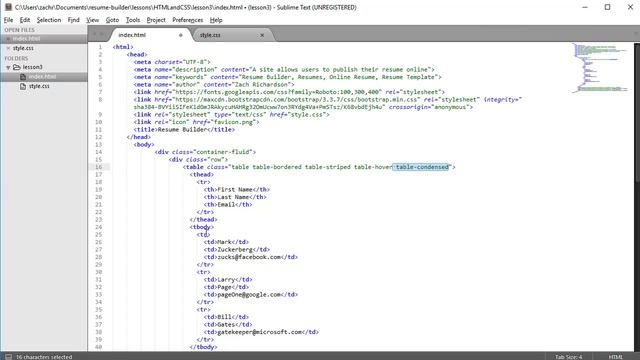Select style.css under Open Files
Screen dimensions: 640x360
23,48
